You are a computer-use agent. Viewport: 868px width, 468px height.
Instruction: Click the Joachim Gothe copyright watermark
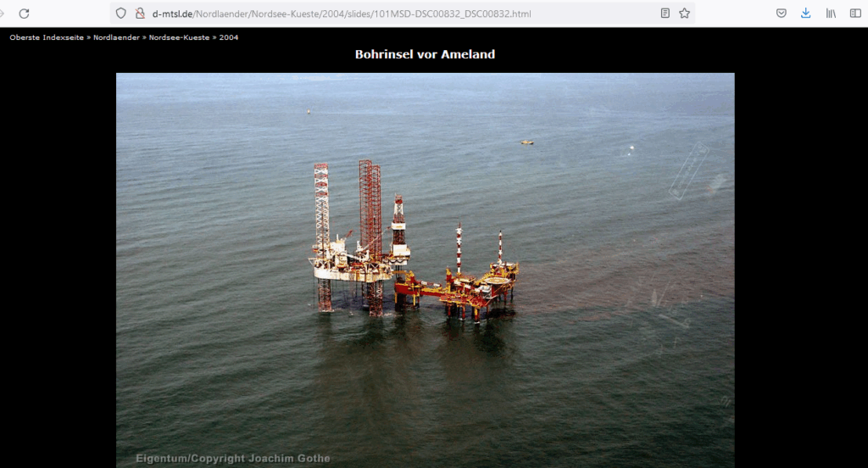tap(233, 459)
